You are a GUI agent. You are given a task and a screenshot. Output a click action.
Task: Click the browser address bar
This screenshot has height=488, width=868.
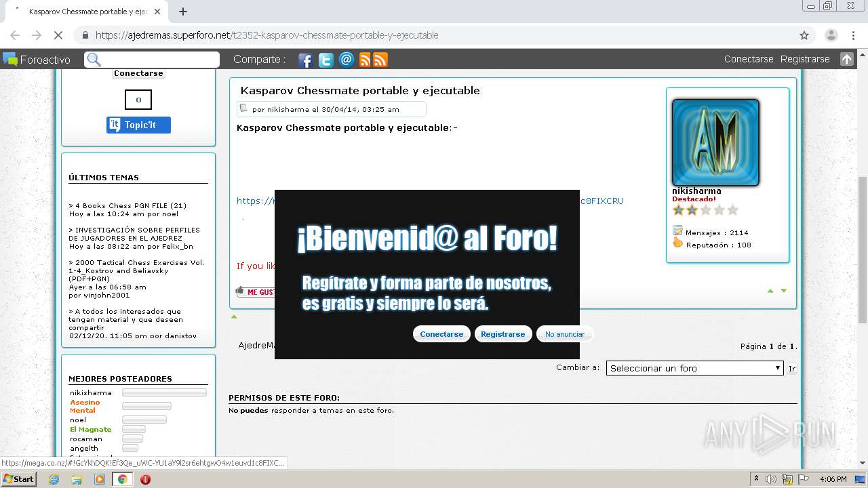click(x=434, y=35)
